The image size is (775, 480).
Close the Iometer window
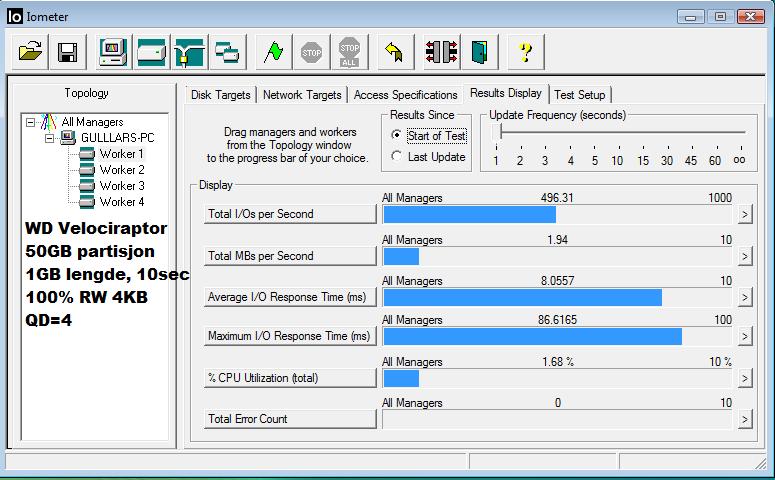pyautogui.click(x=750, y=17)
